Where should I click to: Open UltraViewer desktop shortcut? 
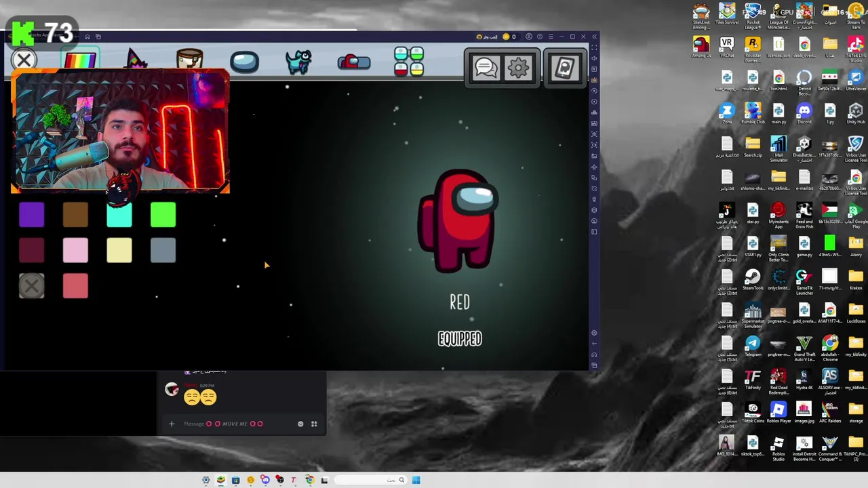click(x=856, y=81)
